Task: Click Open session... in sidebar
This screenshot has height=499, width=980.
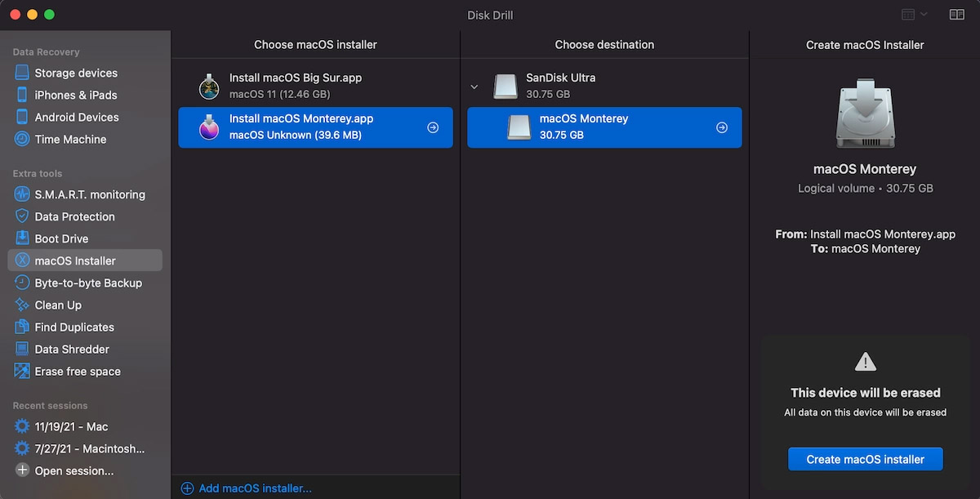Action: tap(74, 470)
